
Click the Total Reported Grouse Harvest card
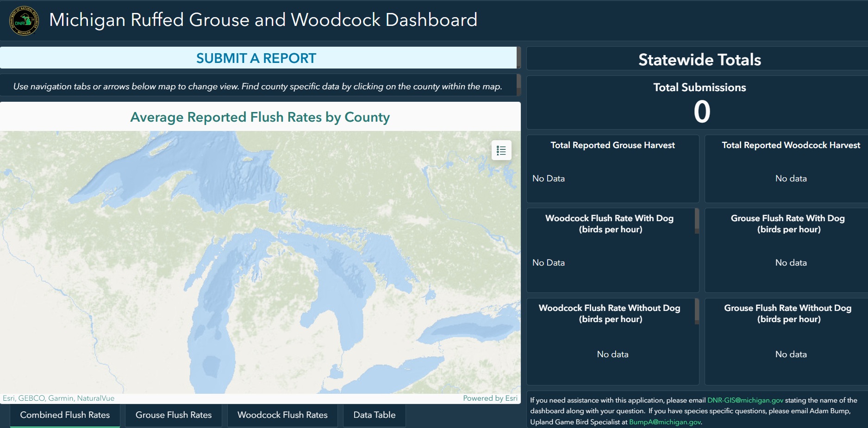(x=612, y=168)
